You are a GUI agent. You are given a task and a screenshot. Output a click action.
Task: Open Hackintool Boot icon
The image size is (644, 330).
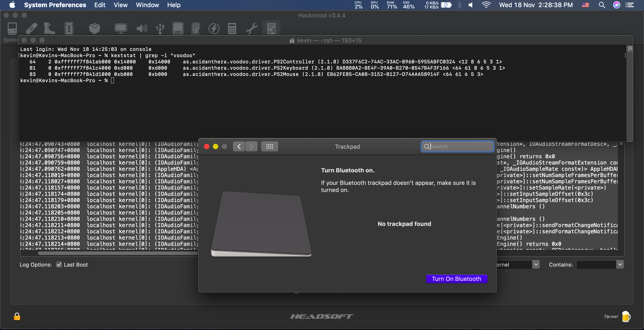49,28
